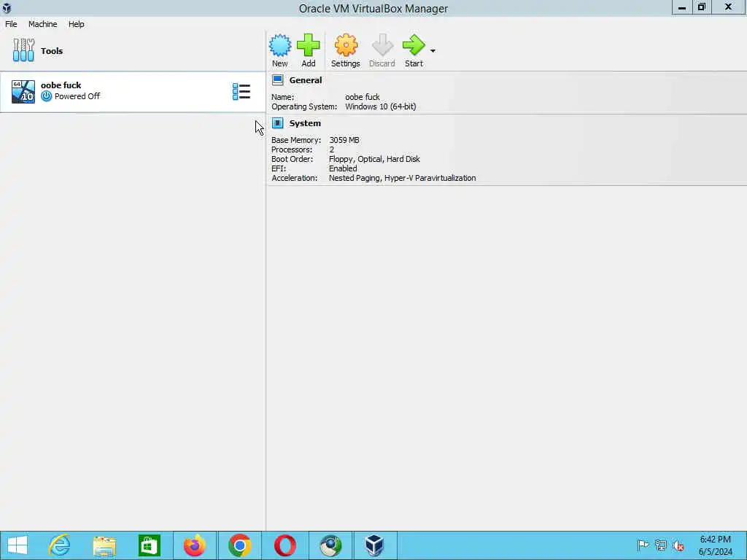The image size is (747, 560).
Task: Open File Explorer from taskbar
Action: [104, 545]
